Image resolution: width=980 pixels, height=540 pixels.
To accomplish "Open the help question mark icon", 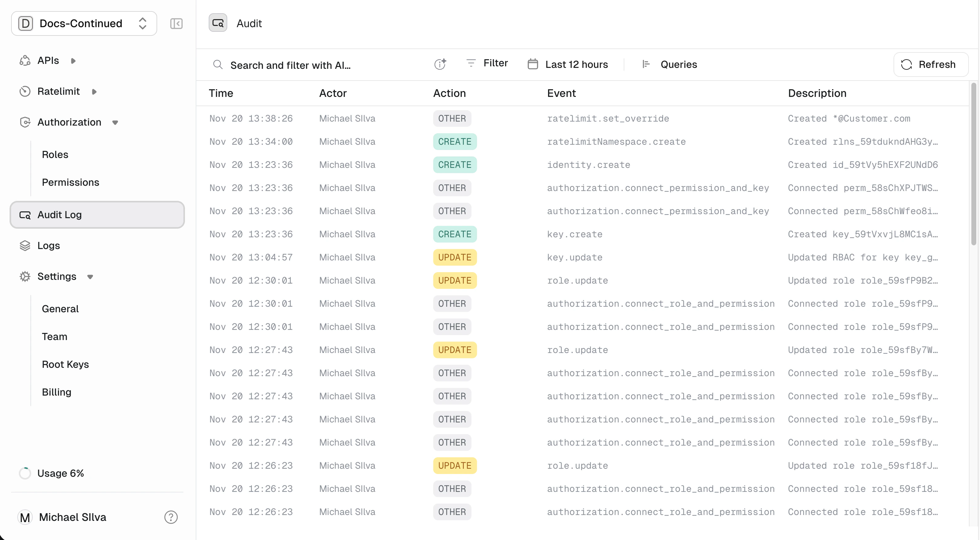I will (171, 517).
